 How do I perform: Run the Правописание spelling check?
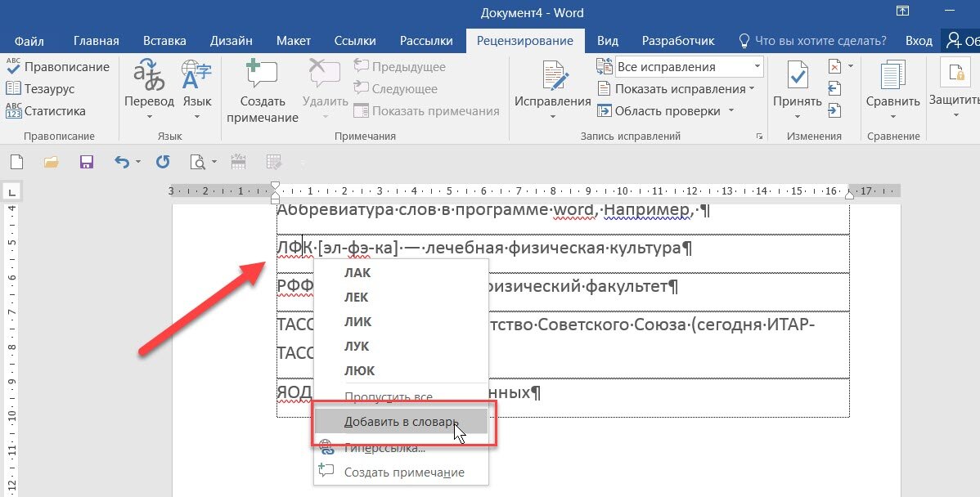click(57, 67)
